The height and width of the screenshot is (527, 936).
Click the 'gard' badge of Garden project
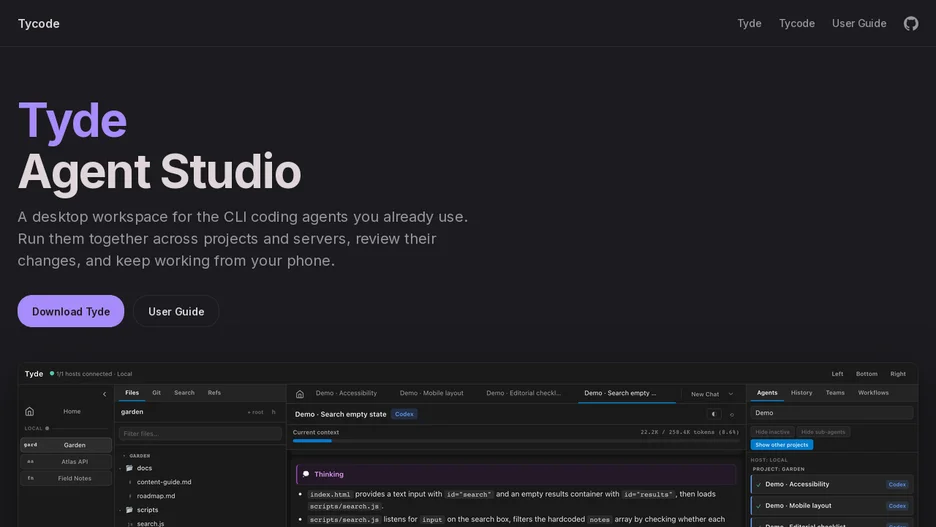pyautogui.click(x=30, y=445)
